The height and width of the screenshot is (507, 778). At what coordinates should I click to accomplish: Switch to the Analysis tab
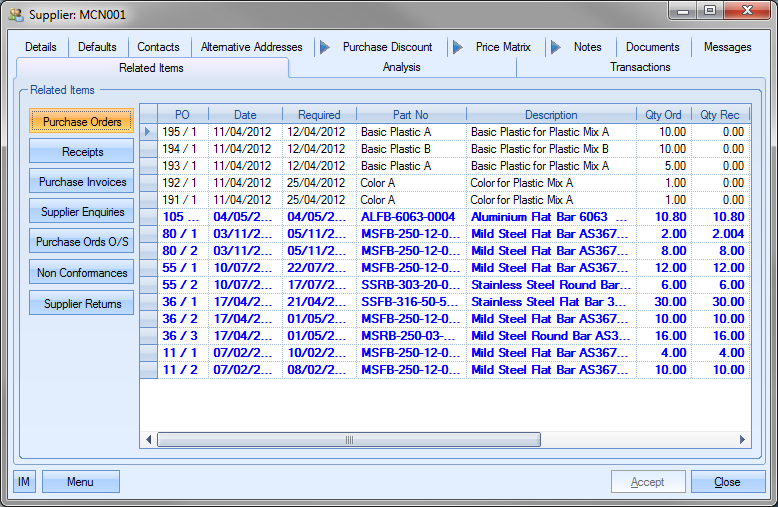pyautogui.click(x=401, y=68)
